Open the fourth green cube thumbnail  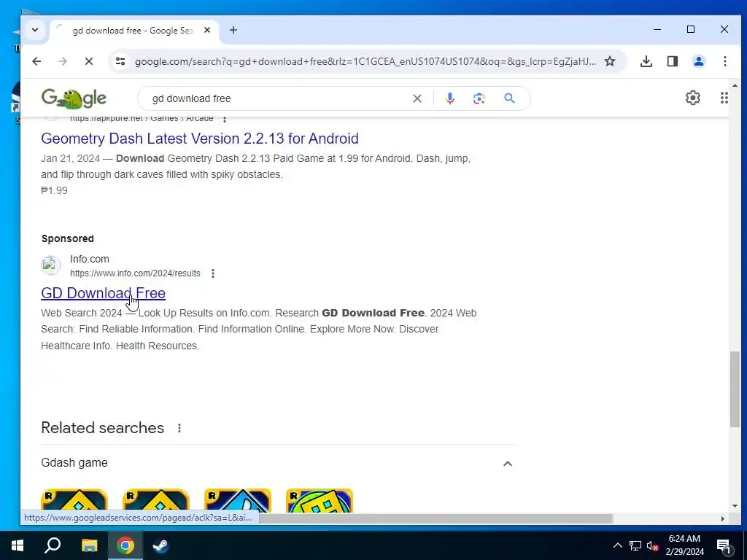tap(320, 501)
